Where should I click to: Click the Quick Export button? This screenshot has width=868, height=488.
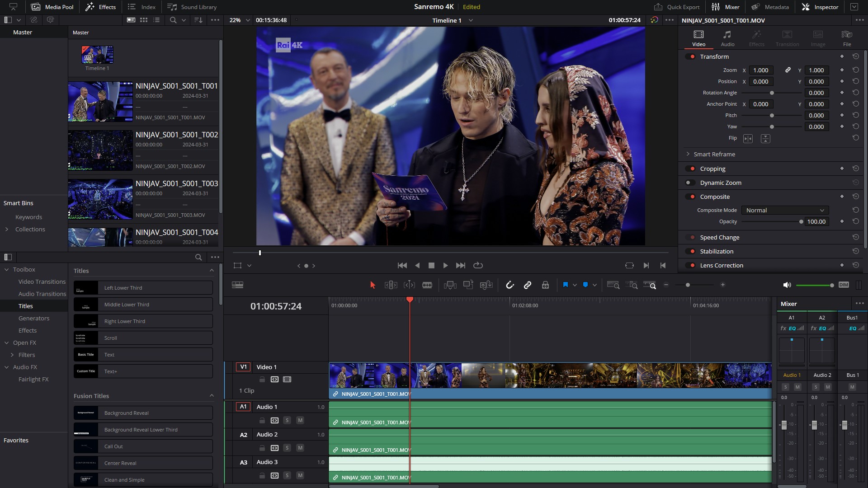point(677,7)
